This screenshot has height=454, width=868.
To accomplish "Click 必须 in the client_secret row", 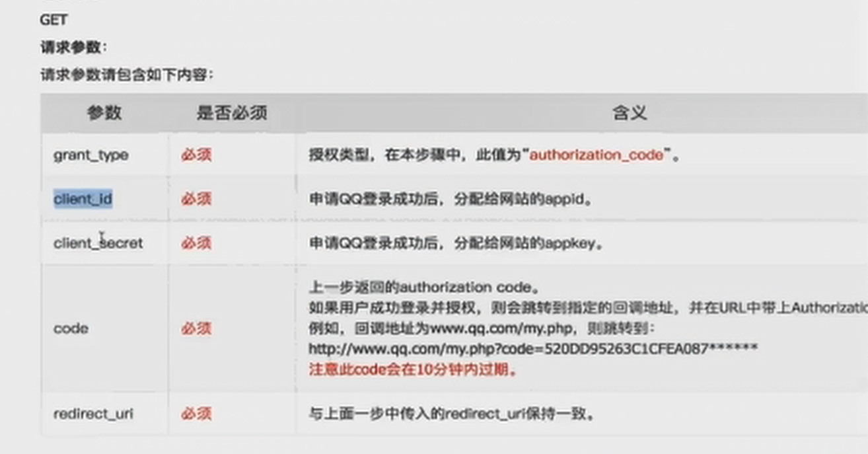I will pyautogui.click(x=196, y=243).
